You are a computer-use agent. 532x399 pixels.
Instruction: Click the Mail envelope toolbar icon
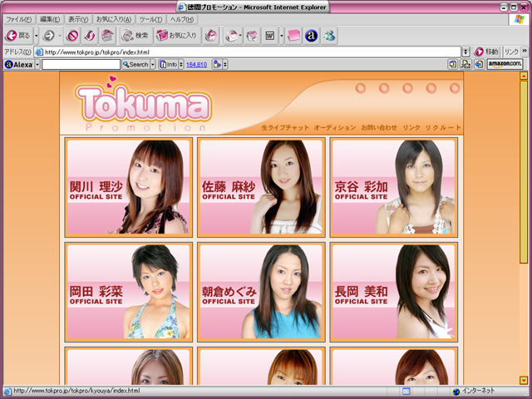click(x=230, y=36)
